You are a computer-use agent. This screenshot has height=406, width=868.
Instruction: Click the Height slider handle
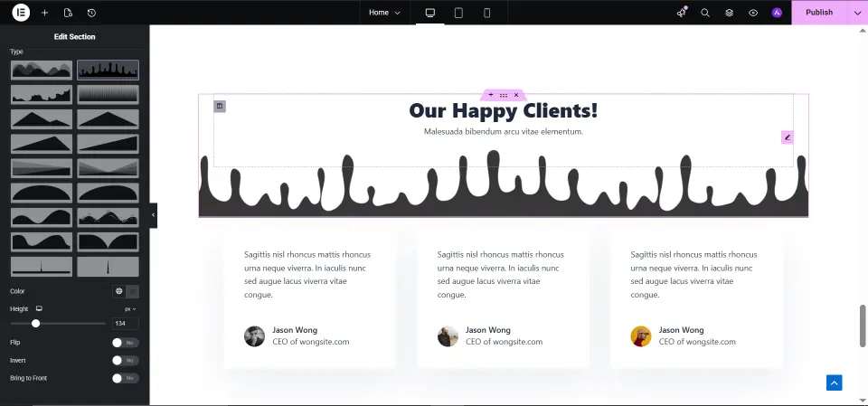[x=36, y=324]
